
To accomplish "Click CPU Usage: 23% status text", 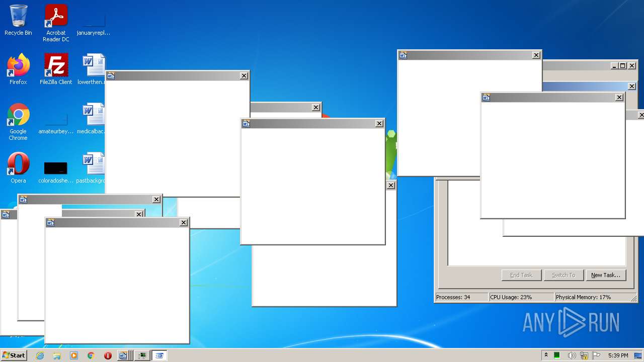I will point(521,297).
